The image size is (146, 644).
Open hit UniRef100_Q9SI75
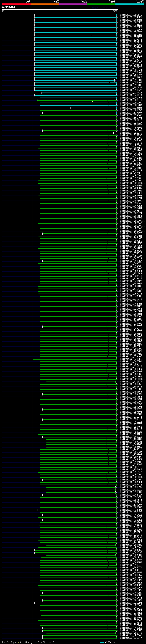(131, 15)
